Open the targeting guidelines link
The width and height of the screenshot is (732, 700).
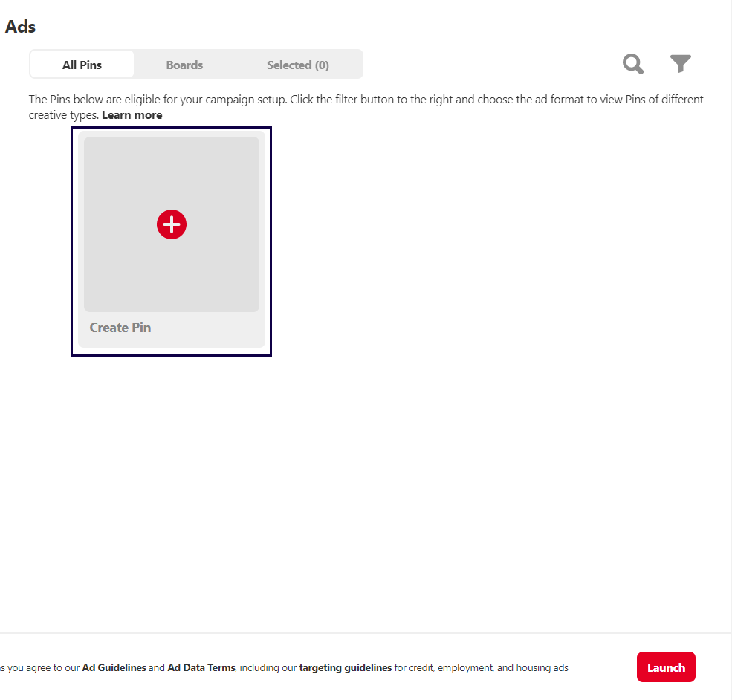346,667
